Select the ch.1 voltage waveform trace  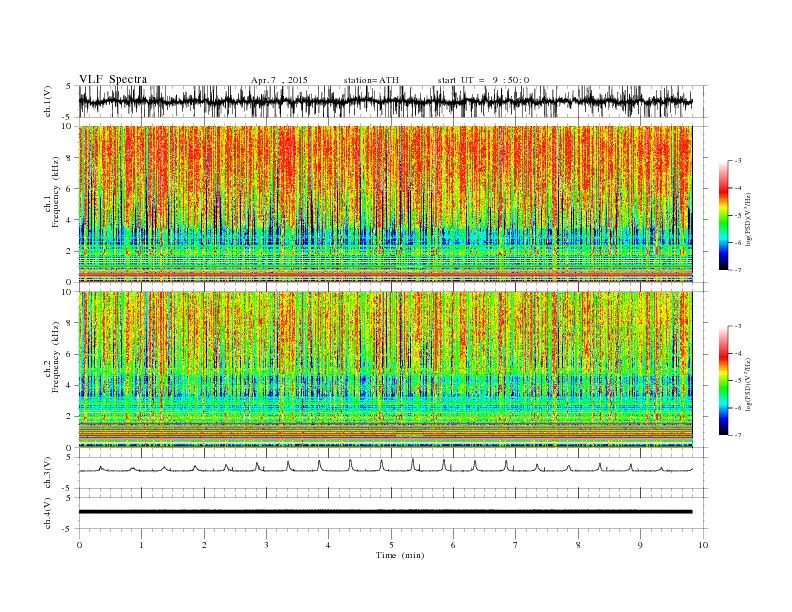point(385,101)
